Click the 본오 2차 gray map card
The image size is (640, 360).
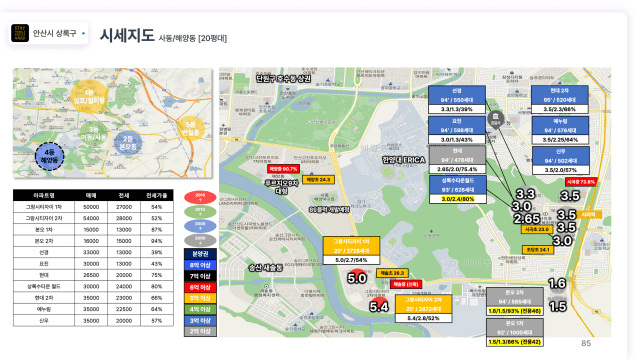tap(514, 302)
